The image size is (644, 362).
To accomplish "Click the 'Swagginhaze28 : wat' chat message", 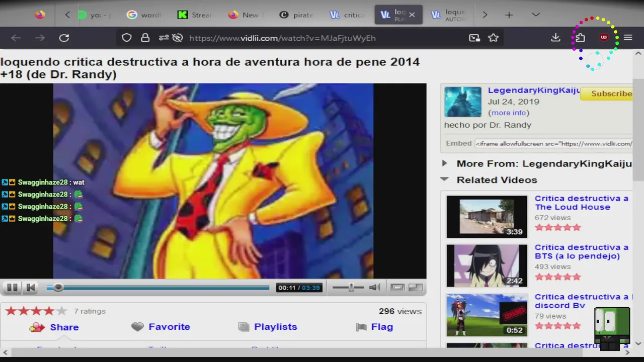I will click(x=43, y=183).
